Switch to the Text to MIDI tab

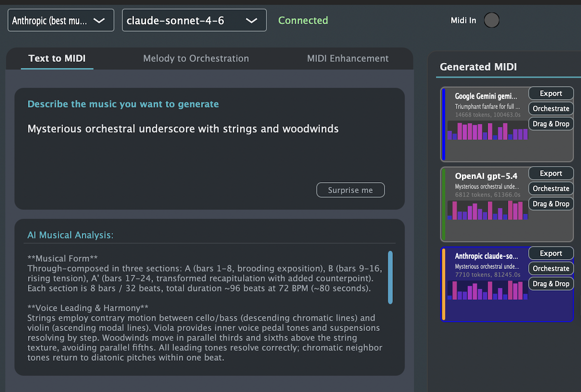57,59
